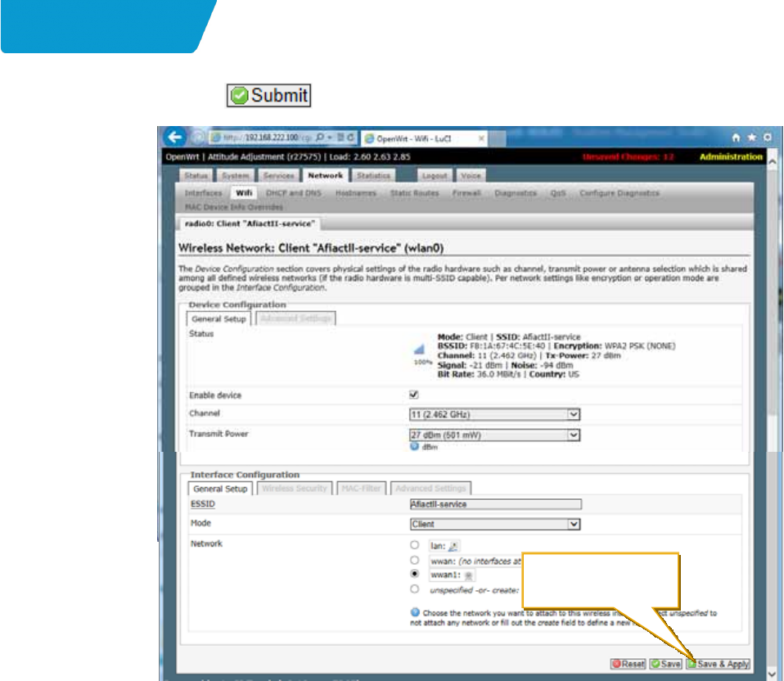Click the search magnifier in address bar
Viewport: 784px width, 681px height.
320,138
